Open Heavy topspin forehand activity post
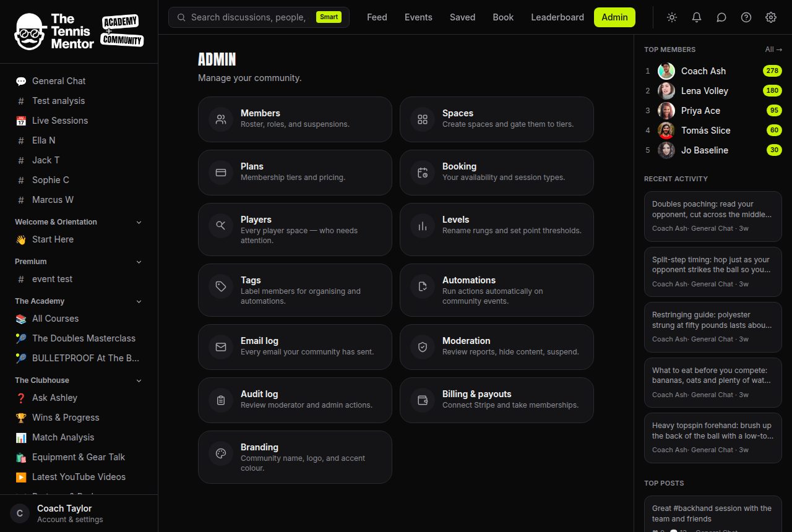Image resolution: width=792 pixels, height=532 pixels. pyautogui.click(x=713, y=437)
